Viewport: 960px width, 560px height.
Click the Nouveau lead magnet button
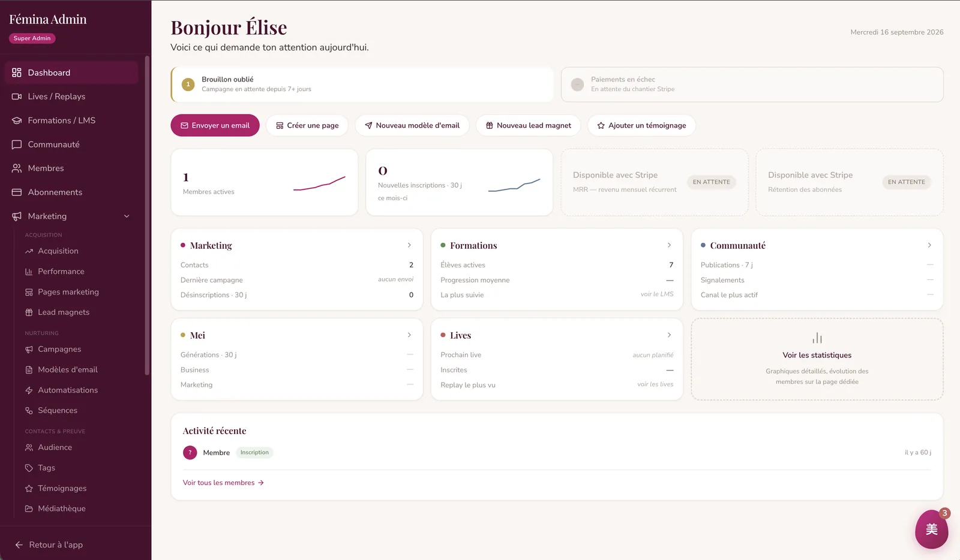pyautogui.click(x=528, y=125)
